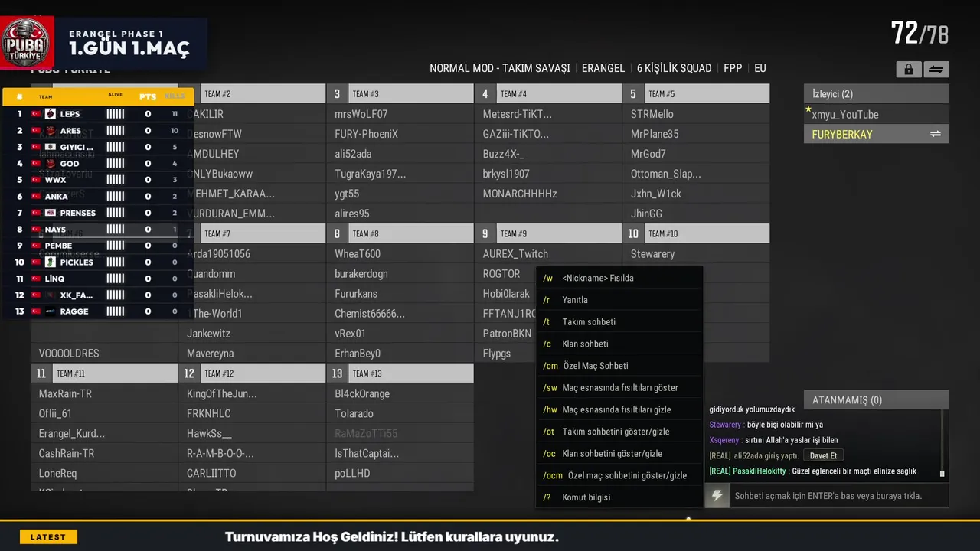Viewport: 980px width, 551px height.
Task: Click the swap arrows button beside the lock
Action: click(936, 70)
